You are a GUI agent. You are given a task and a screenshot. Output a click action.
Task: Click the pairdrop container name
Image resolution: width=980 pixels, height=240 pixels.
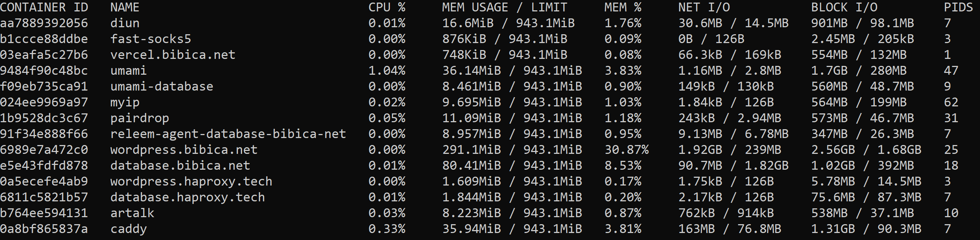pyautogui.click(x=140, y=118)
